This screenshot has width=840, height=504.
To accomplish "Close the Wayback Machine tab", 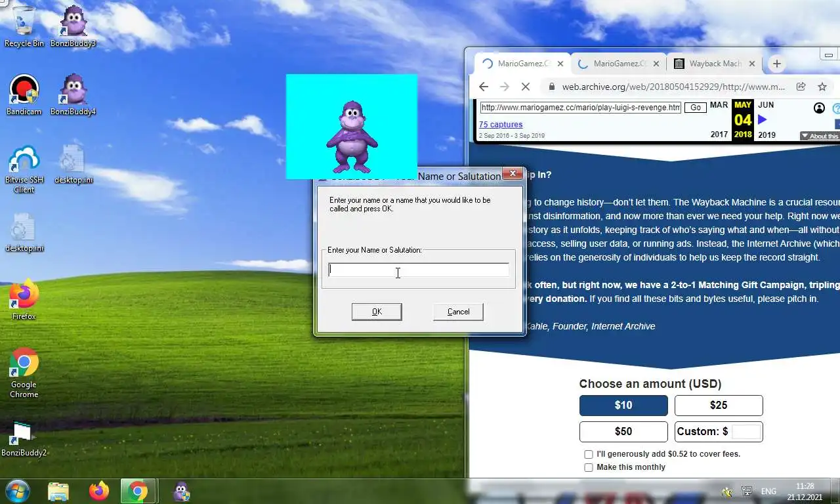I will pyautogui.click(x=752, y=64).
